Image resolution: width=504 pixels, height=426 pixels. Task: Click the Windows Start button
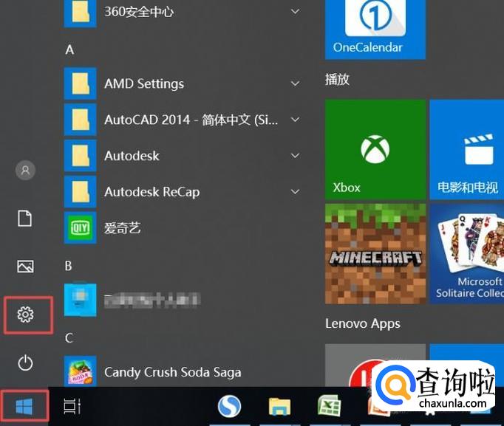pyautogui.click(x=24, y=406)
